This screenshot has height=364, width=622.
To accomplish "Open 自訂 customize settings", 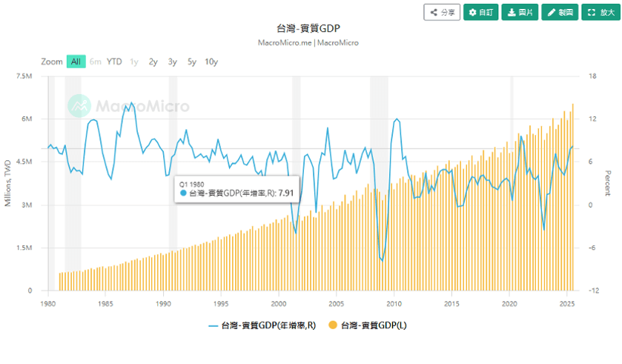I will [x=480, y=13].
